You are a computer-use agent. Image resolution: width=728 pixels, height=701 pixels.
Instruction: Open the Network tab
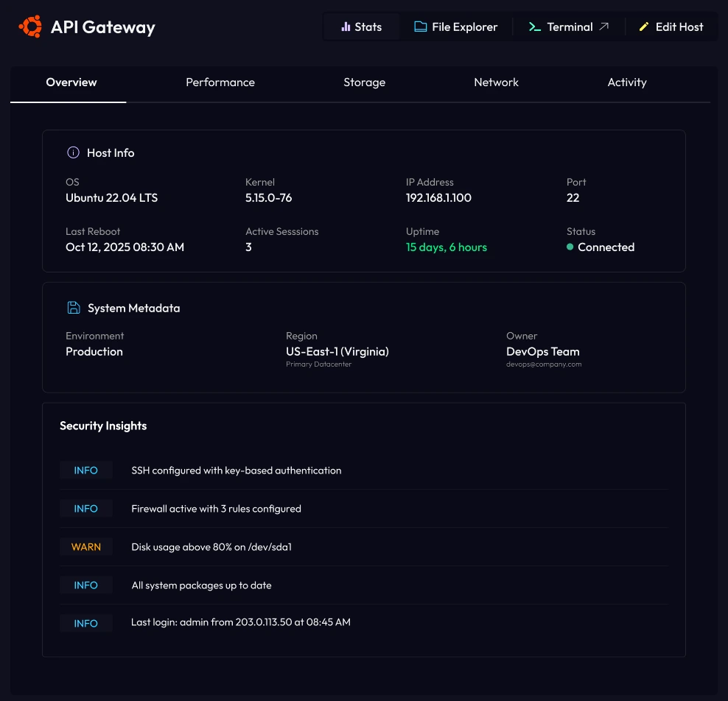497,82
